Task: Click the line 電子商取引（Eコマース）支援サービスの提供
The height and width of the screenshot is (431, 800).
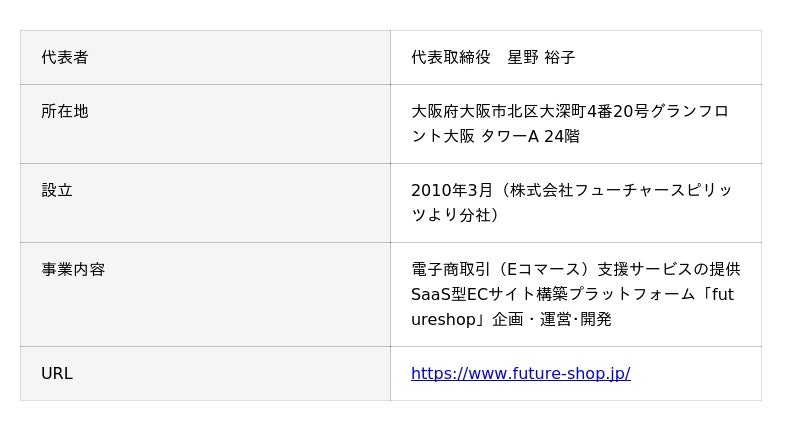Action: [576, 269]
